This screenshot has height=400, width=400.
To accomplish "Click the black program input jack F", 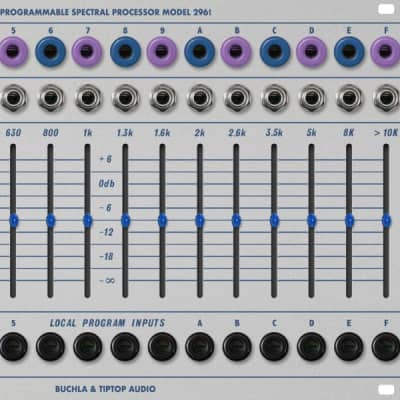I will [386, 347].
